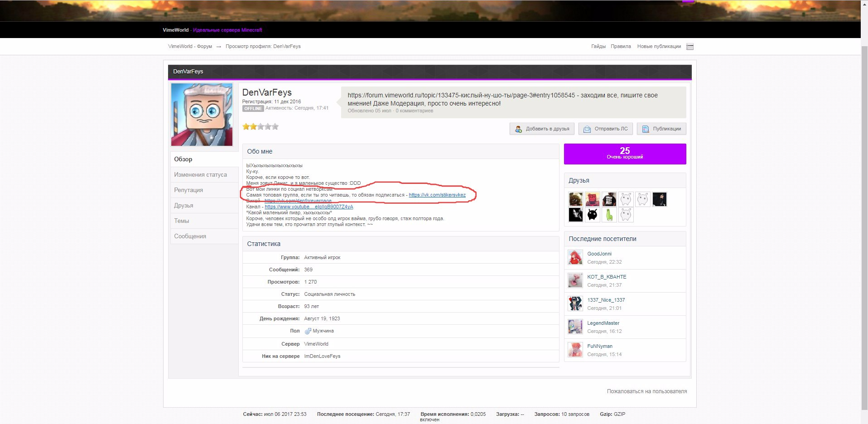Open vk.com/denforevernage link
The image size is (868, 424).
(298, 201)
